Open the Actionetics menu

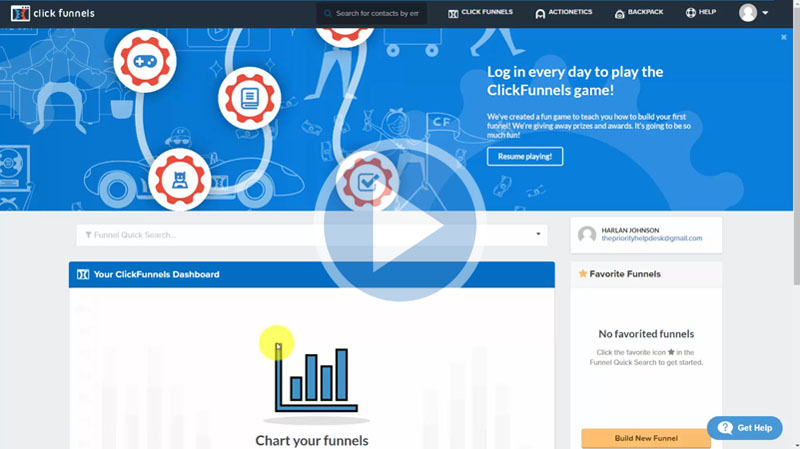563,13
